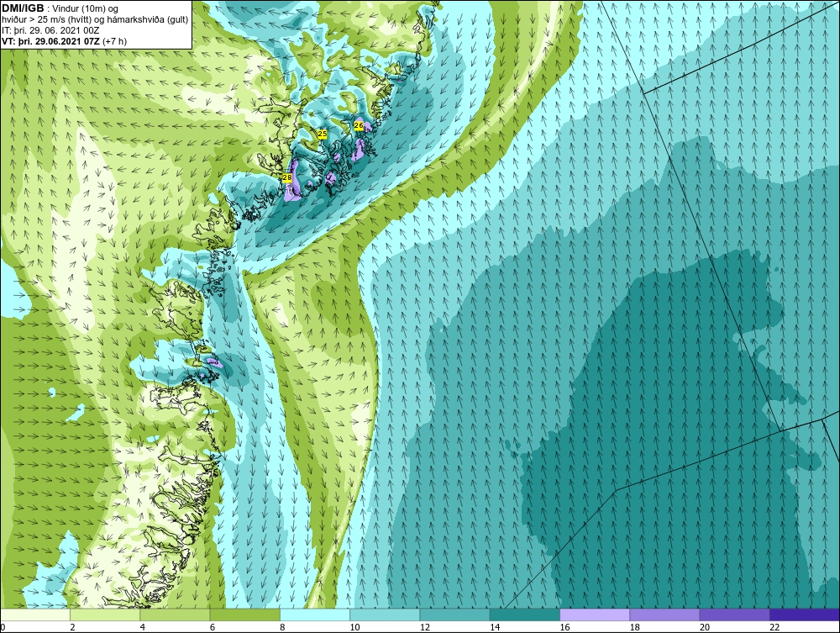Click the "IT: þri. 29. 06. 2021 00Z" line
840x633 pixels.
[51, 30]
